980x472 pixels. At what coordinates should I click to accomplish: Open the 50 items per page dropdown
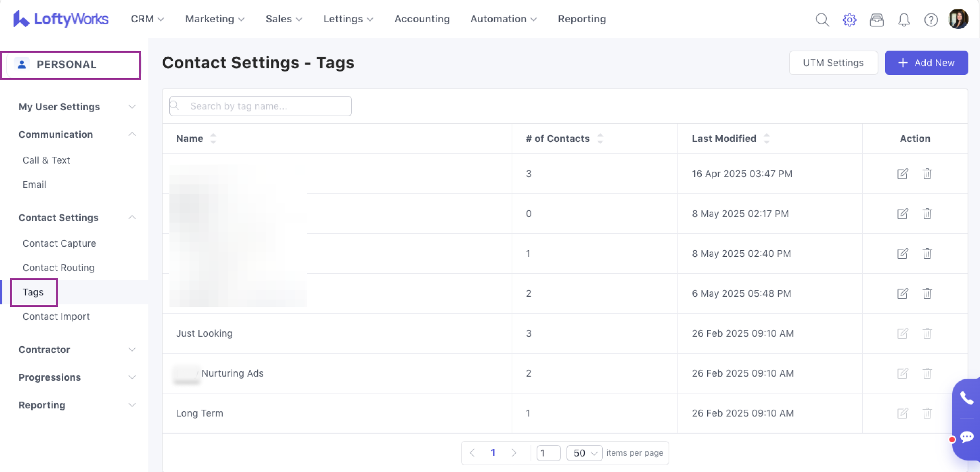[584, 453]
